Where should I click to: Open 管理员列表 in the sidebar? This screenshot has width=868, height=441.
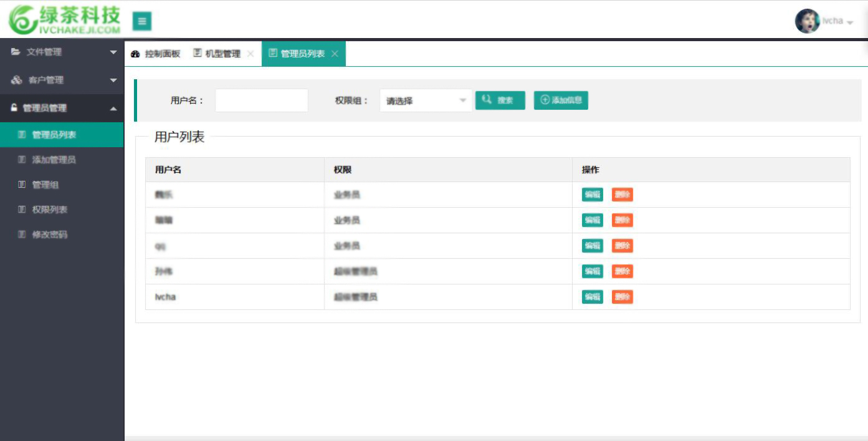(62, 135)
